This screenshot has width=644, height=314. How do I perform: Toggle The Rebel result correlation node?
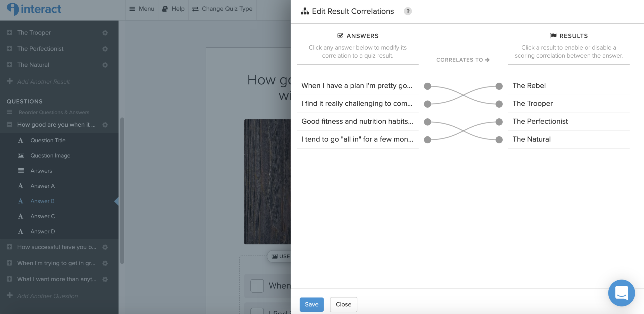499,86
